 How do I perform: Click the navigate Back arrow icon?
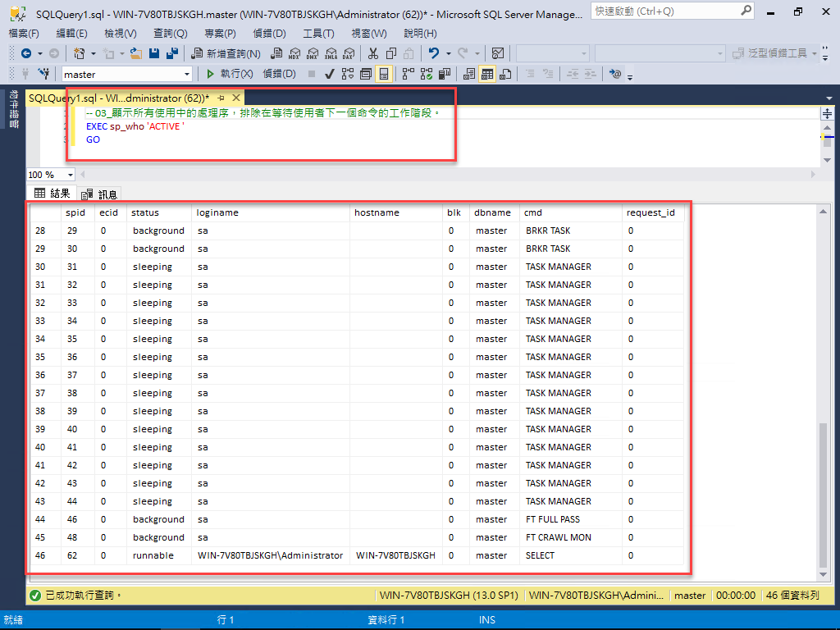[25, 53]
